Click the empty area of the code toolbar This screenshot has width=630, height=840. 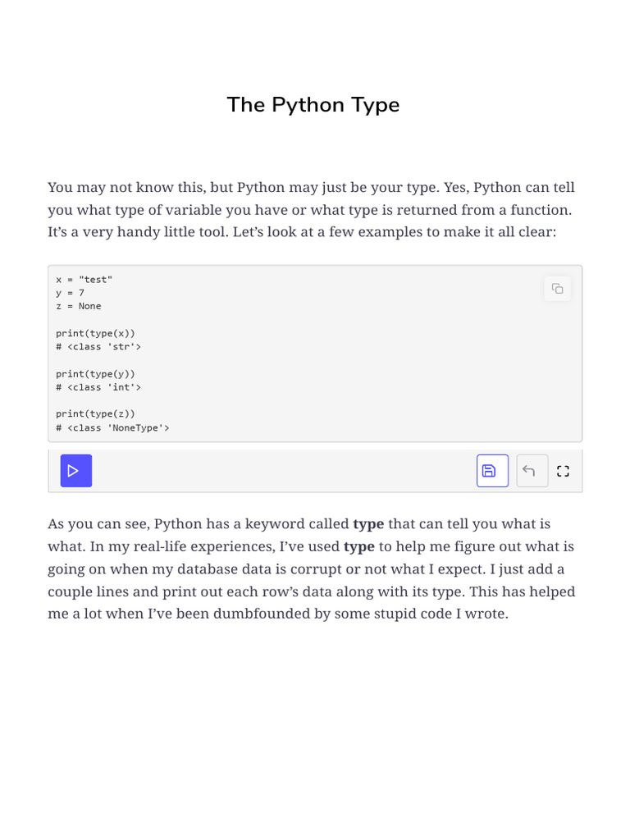pos(284,471)
